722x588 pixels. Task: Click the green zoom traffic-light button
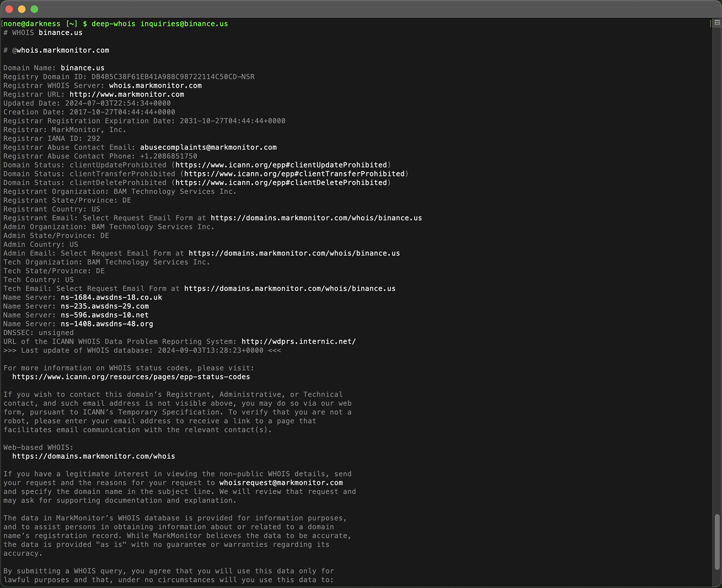pos(34,9)
